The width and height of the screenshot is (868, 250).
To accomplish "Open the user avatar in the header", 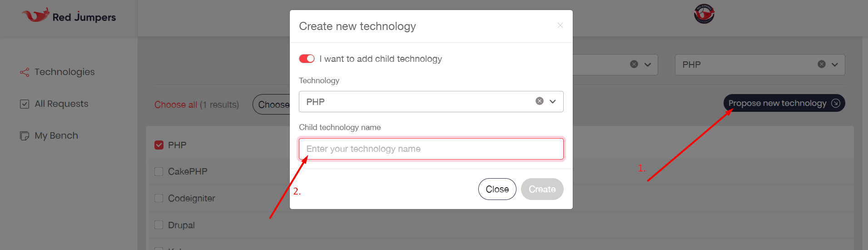I will [x=704, y=14].
